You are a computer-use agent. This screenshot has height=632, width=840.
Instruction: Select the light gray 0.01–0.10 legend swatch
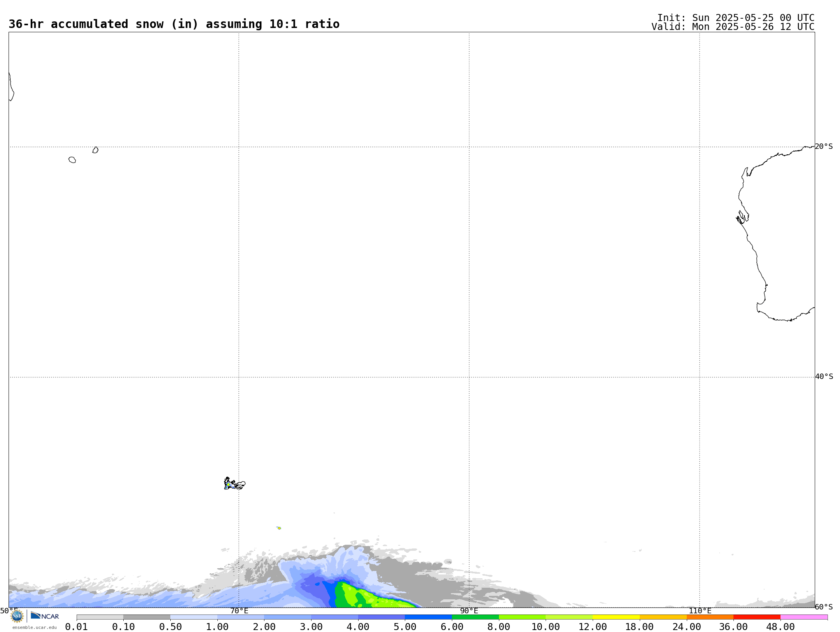coord(100,617)
